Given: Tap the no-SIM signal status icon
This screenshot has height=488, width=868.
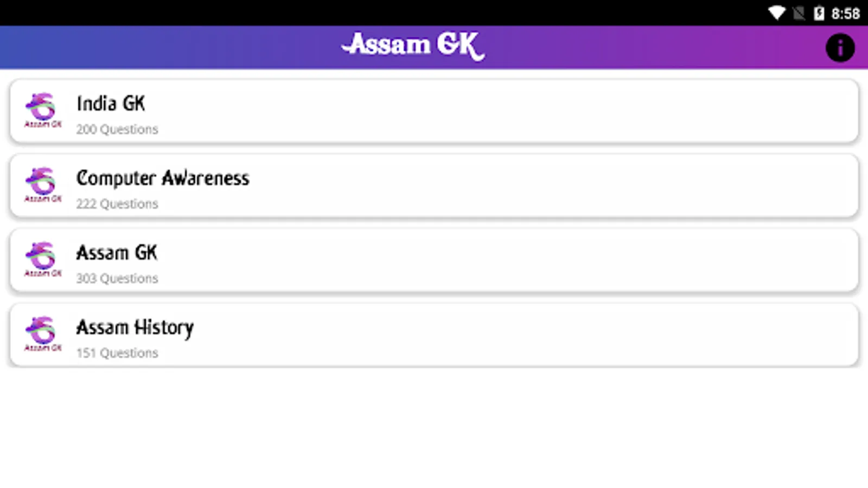Looking at the screenshot, I should 799,13.
